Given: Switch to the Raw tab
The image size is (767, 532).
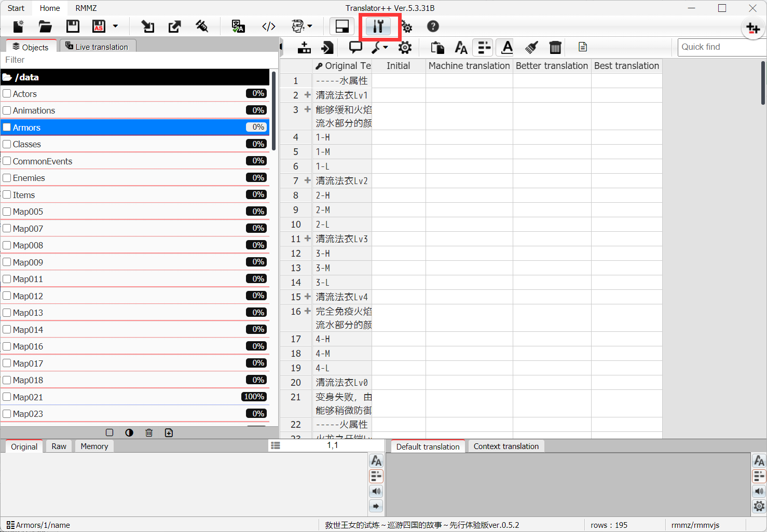Looking at the screenshot, I should pyautogui.click(x=59, y=446).
